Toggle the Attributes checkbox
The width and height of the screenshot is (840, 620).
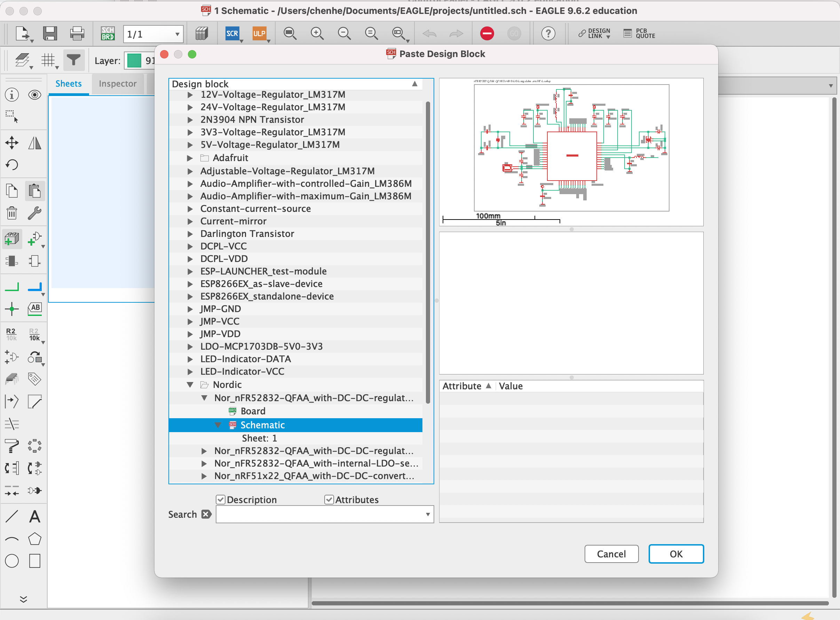click(x=329, y=500)
